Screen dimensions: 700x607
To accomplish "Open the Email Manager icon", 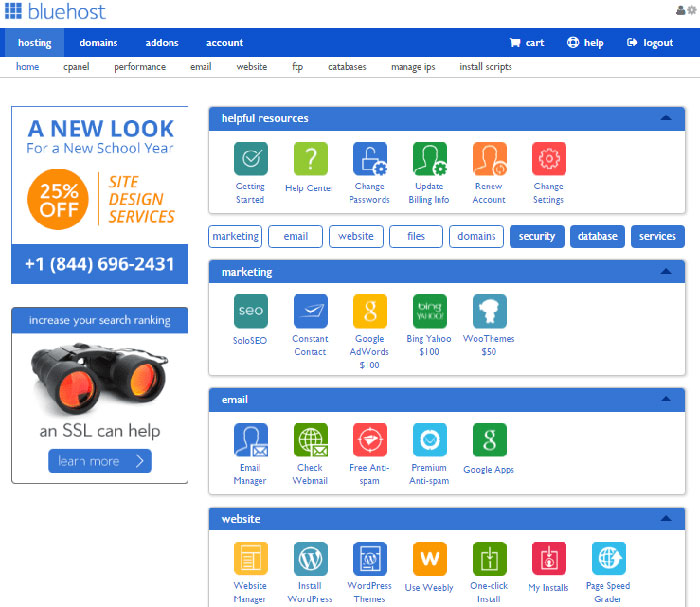I will (x=250, y=440).
